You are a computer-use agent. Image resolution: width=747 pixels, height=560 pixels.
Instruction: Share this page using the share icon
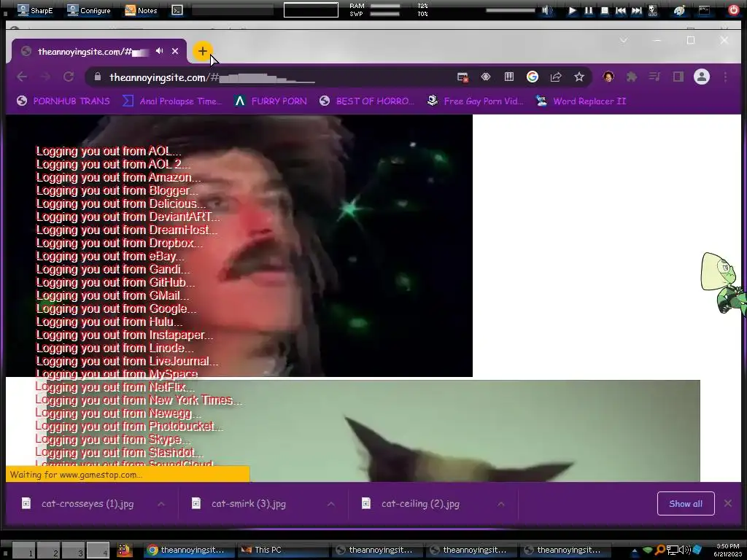pos(555,77)
